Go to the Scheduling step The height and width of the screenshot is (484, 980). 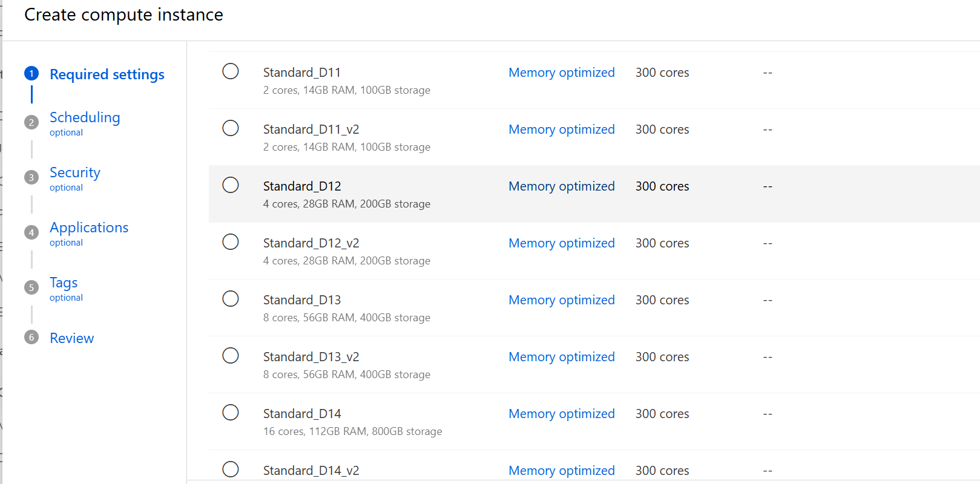click(x=85, y=117)
